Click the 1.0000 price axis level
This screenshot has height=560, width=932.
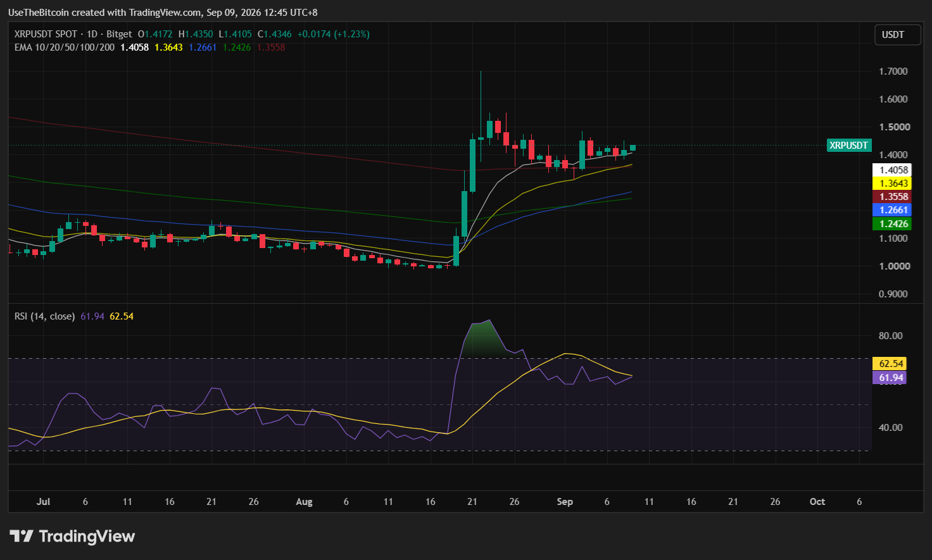pos(893,266)
